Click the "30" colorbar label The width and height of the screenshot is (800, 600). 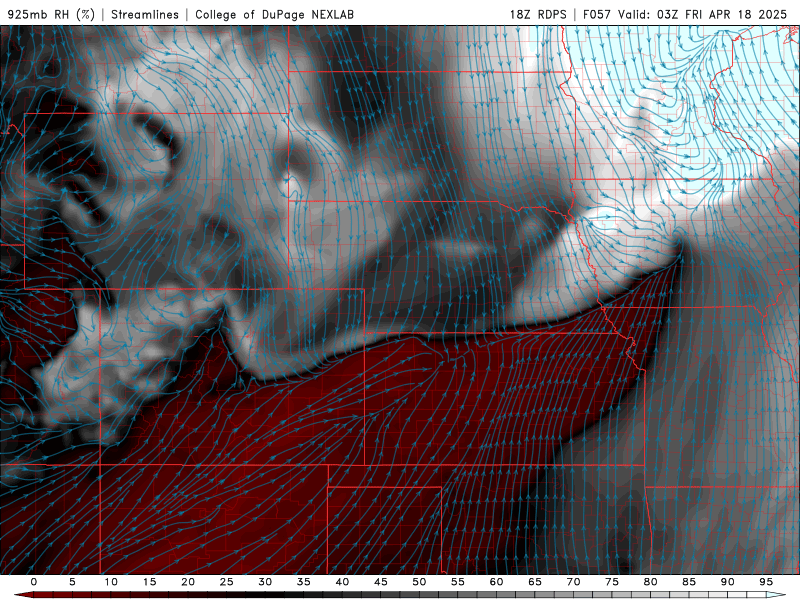coord(265,582)
